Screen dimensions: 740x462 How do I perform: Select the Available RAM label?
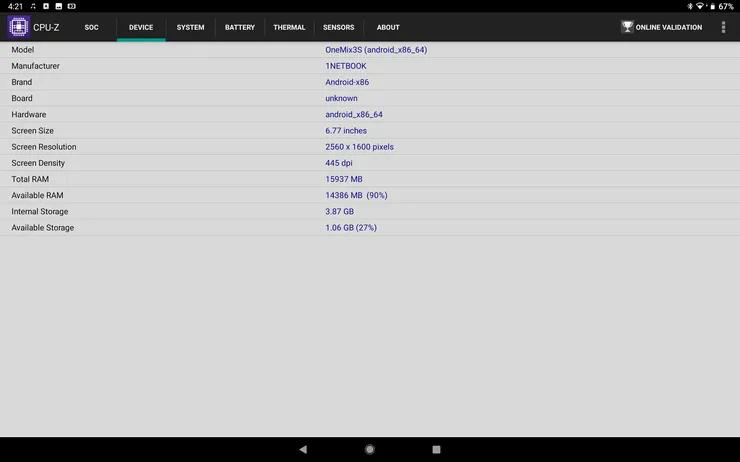37,195
